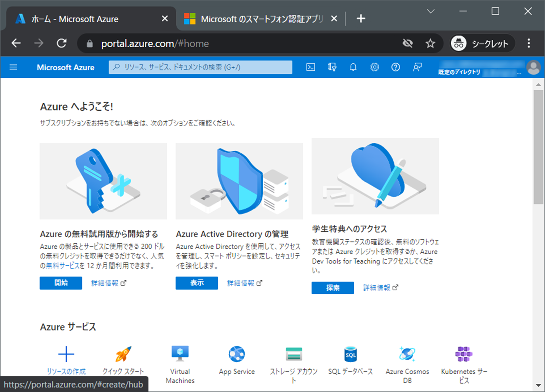Click the Azure サービス heading

[68, 327]
